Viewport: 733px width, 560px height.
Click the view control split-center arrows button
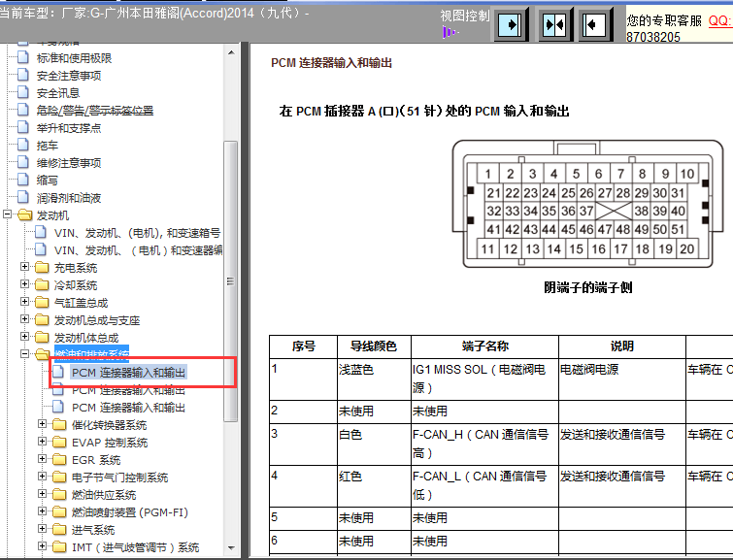pos(554,24)
